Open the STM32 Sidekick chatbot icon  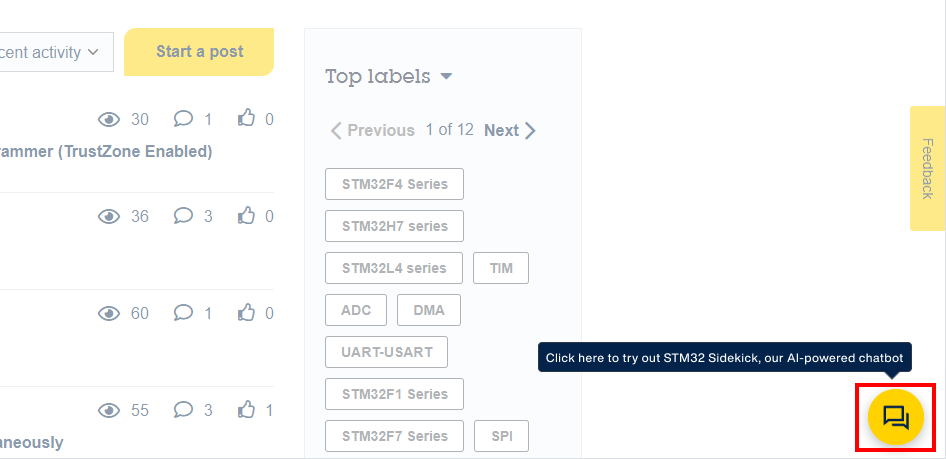pyautogui.click(x=895, y=417)
